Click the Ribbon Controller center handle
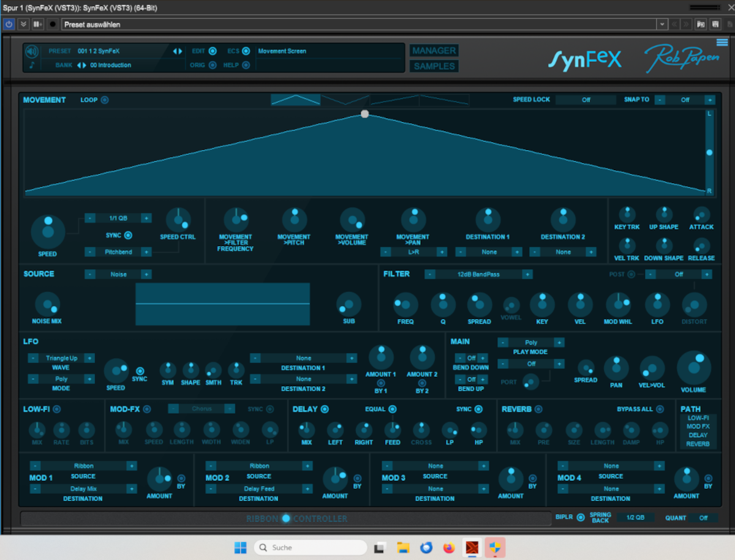This screenshot has height=560, width=735. pyautogui.click(x=286, y=518)
